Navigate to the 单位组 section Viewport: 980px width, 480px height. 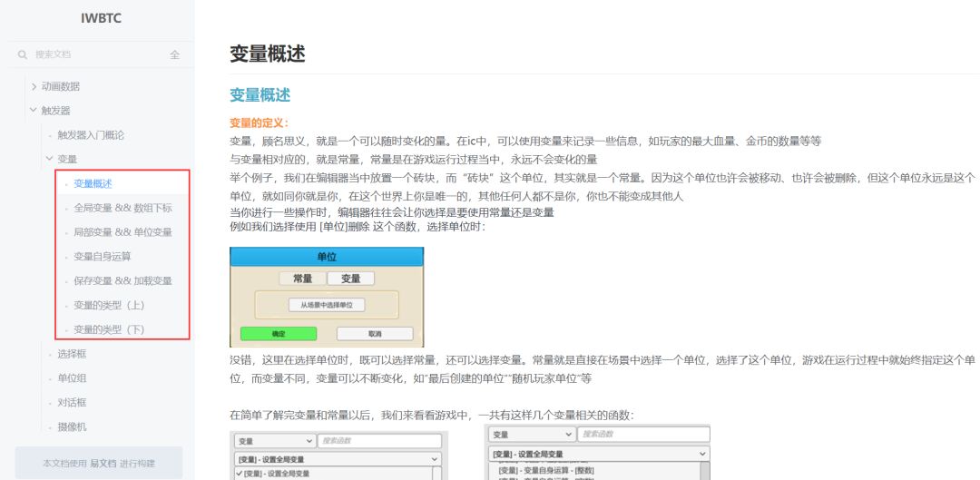[x=72, y=377]
